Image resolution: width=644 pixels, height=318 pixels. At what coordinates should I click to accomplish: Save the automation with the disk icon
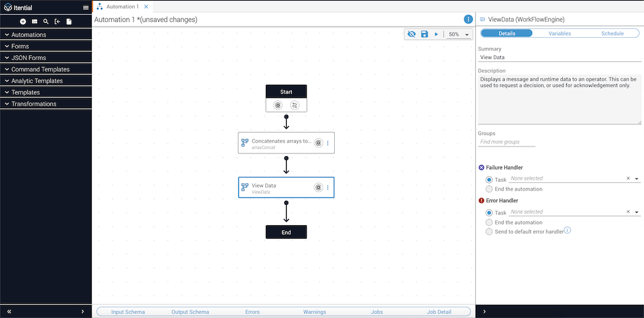coord(425,34)
